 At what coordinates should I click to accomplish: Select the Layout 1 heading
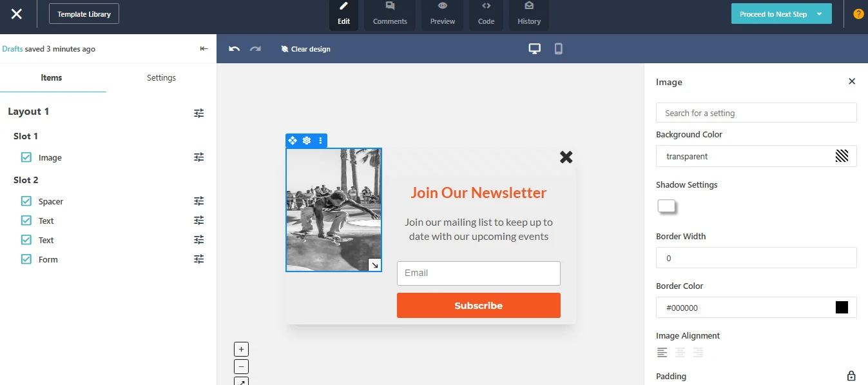(28, 112)
